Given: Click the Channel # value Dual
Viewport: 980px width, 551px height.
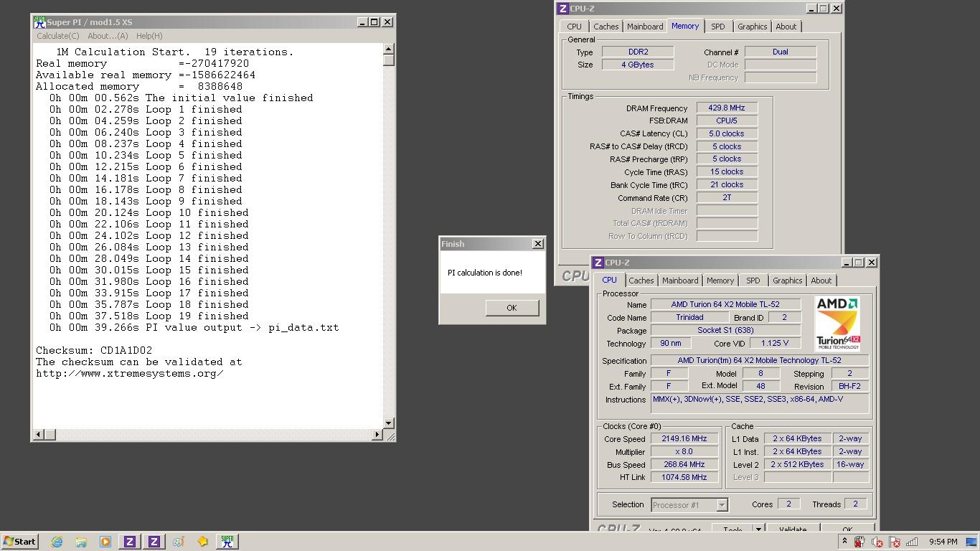Looking at the screenshot, I should pyautogui.click(x=781, y=52).
